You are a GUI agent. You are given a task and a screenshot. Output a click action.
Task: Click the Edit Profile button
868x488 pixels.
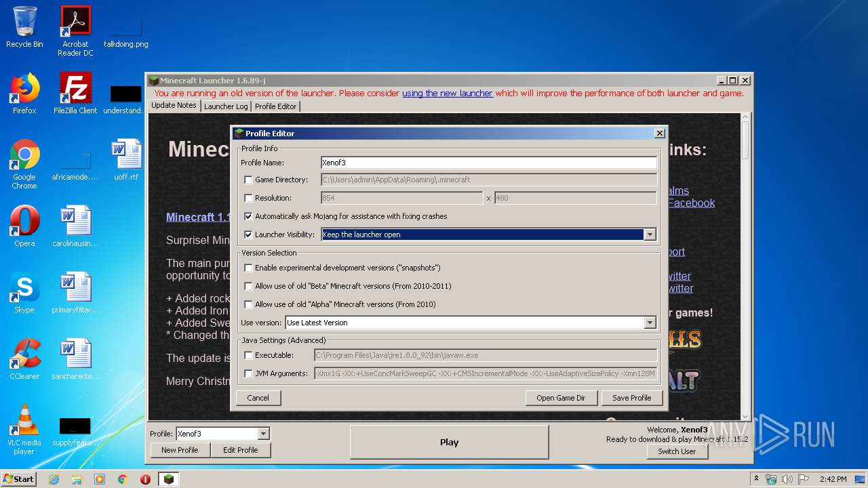pyautogui.click(x=240, y=450)
